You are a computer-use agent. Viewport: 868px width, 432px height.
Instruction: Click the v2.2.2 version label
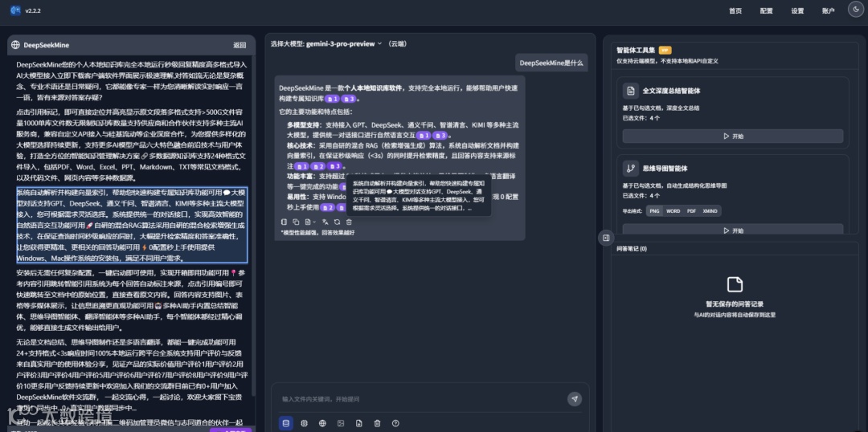[x=33, y=10]
